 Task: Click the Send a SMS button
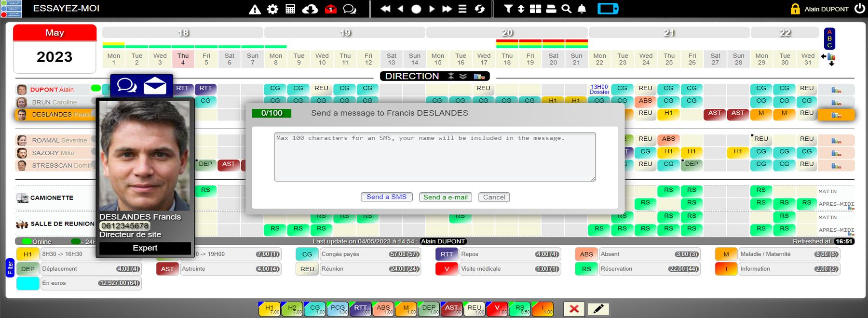387,197
